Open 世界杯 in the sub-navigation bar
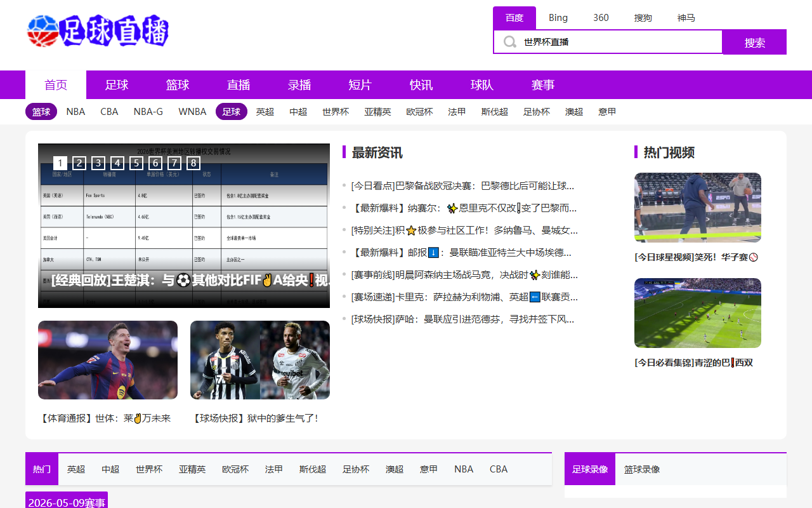Screen dimensions: 812x508 pos(336,112)
